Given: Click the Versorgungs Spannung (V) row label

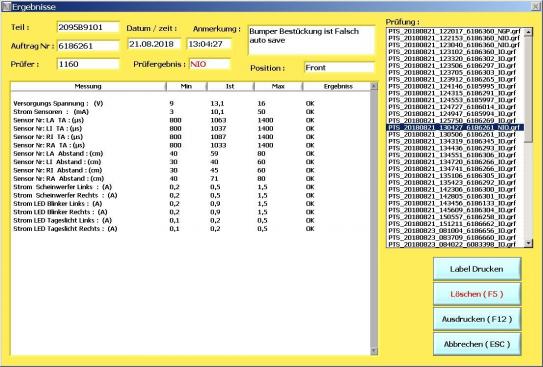Looking at the screenshot, I should pyautogui.click(x=58, y=104).
